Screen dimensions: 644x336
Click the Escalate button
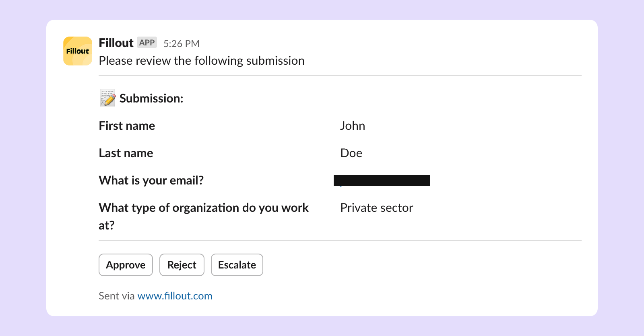(237, 265)
